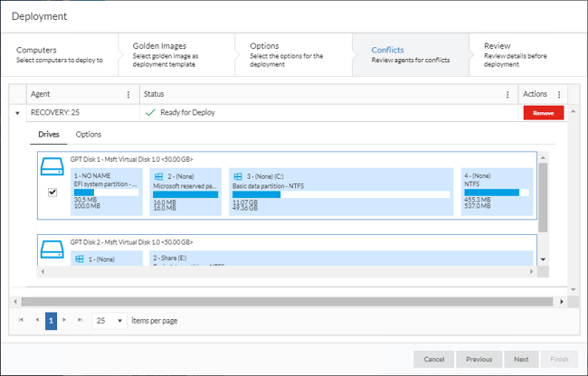
Task: Open the Status column options menu
Action: (x=507, y=94)
